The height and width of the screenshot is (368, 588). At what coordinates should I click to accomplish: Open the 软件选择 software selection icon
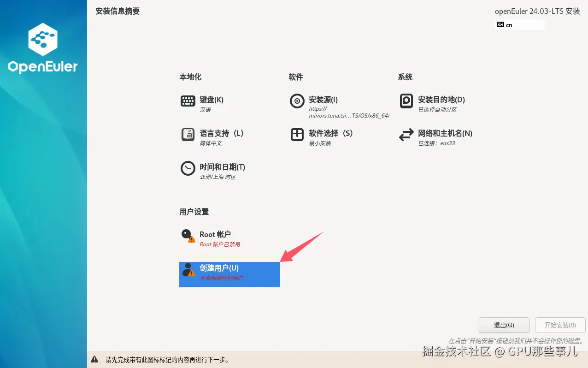(x=297, y=134)
